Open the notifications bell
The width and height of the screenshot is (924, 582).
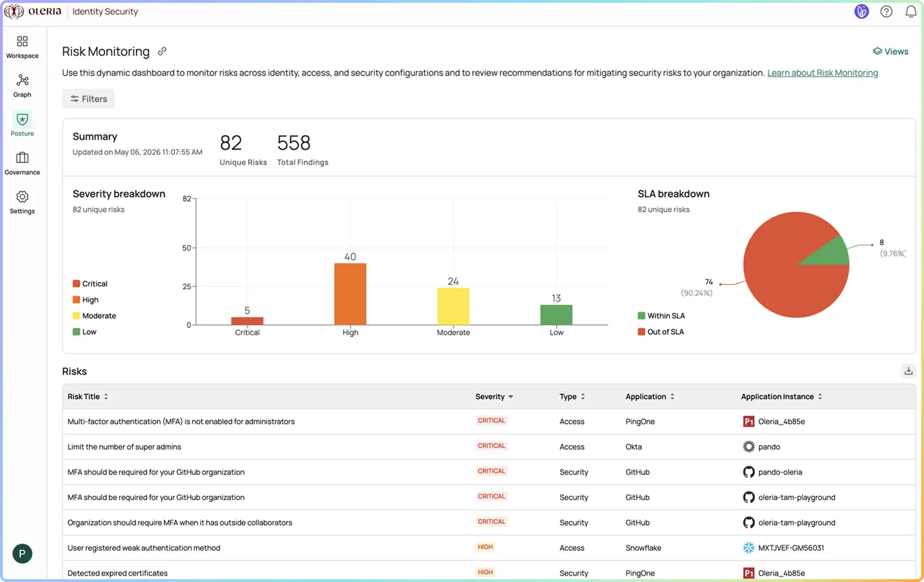click(x=911, y=11)
